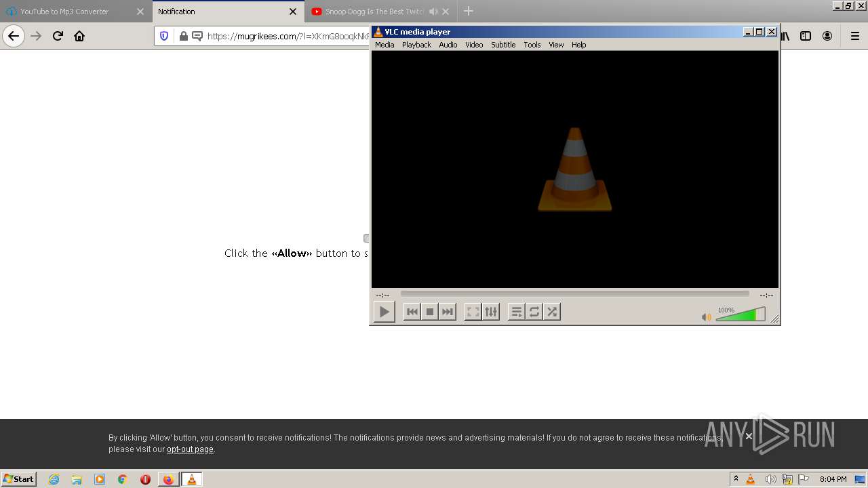
Task: Click the site padlock icon
Action: (x=183, y=36)
